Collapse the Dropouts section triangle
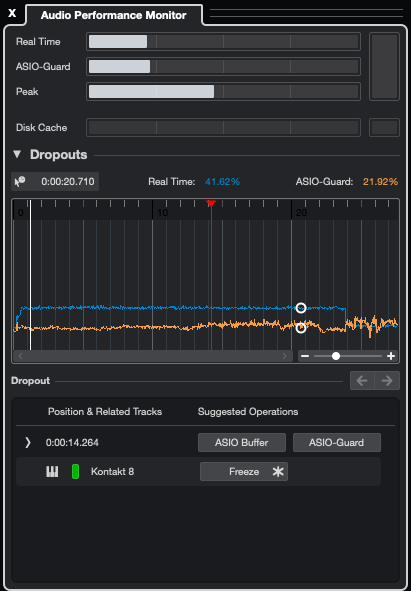This screenshot has width=411, height=591. [x=17, y=154]
